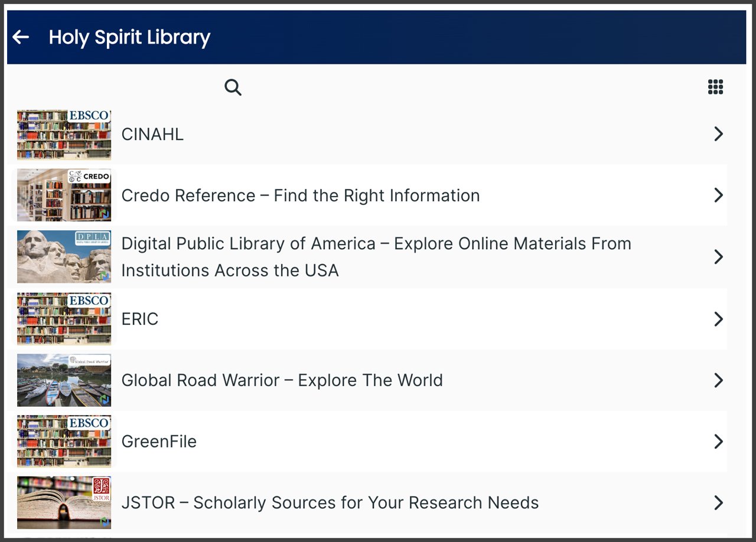Open the JSTOR book thumbnail

tap(64, 503)
